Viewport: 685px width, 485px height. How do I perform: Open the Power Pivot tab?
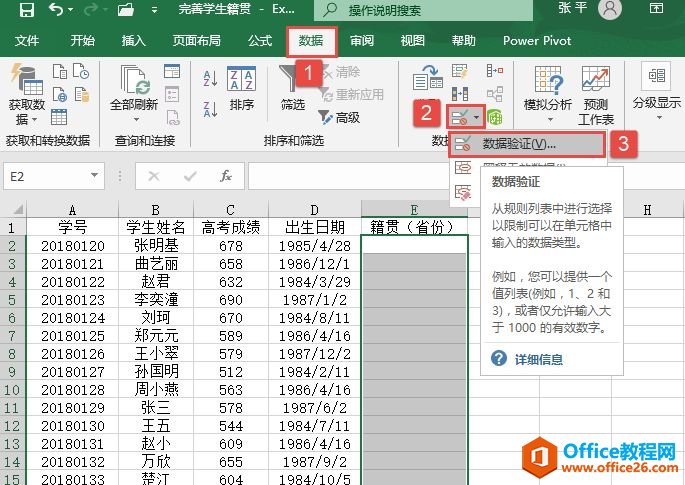(x=535, y=41)
